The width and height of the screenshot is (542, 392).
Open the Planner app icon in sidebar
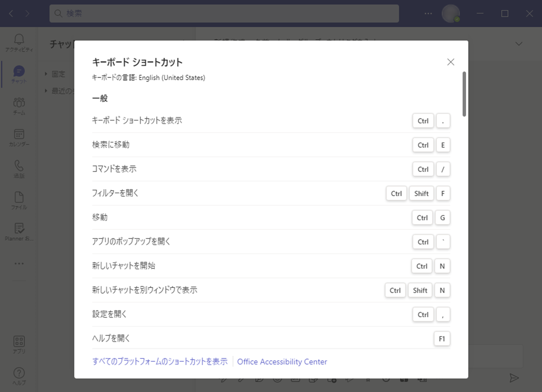click(19, 232)
